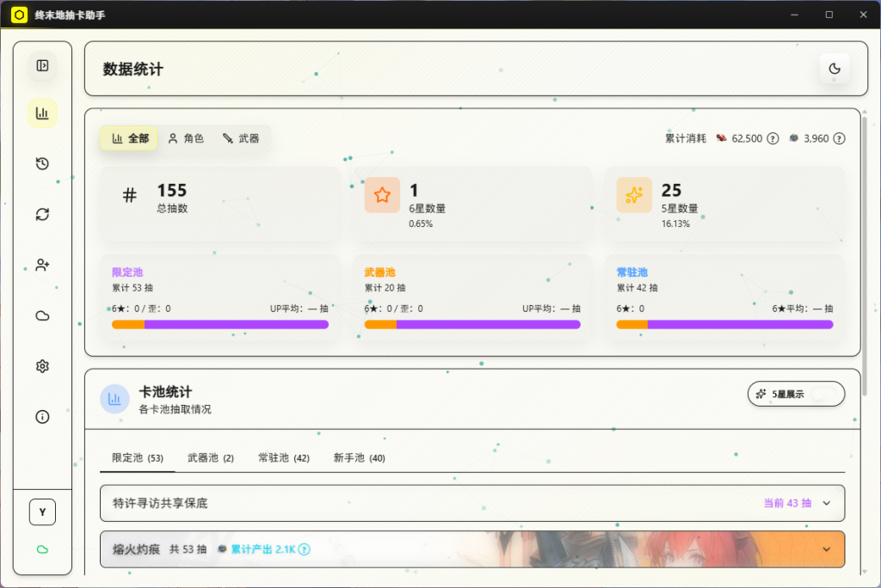Switch to the 武器池 (2) tab
The height and width of the screenshot is (588, 881).
tap(210, 458)
